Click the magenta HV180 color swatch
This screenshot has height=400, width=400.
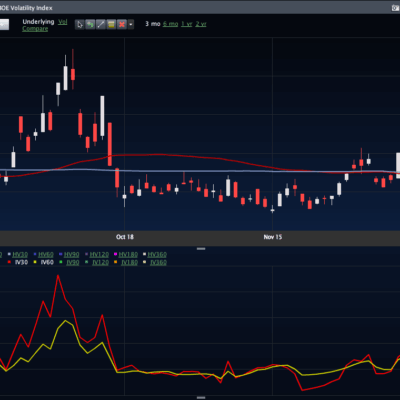tap(116, 254)
